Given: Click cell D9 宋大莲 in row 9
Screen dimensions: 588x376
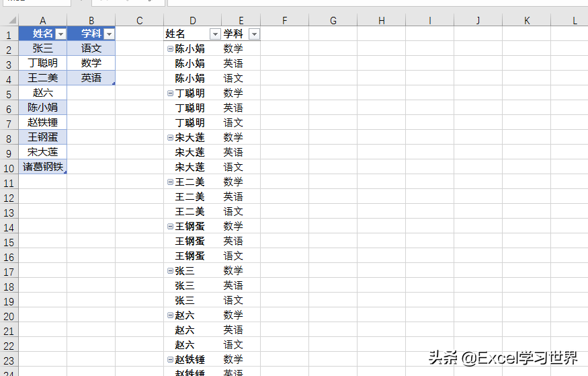Looking at the screenshot, I should pos(192,153).
